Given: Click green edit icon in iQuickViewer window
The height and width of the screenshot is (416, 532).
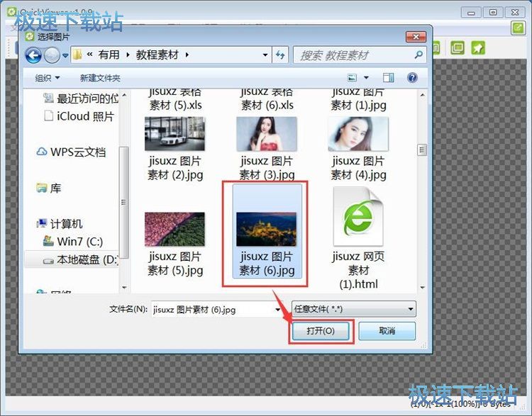Looking at the screenshot, I should click(518, 28).
